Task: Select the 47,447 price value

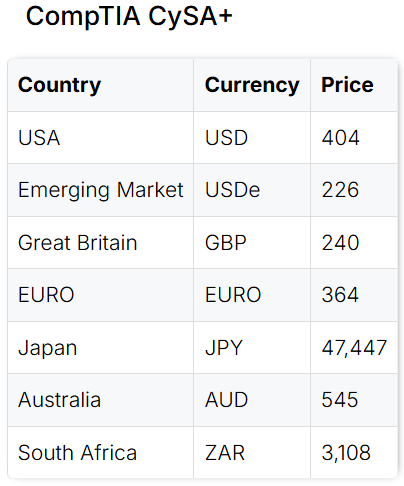Action: point(354,348)
